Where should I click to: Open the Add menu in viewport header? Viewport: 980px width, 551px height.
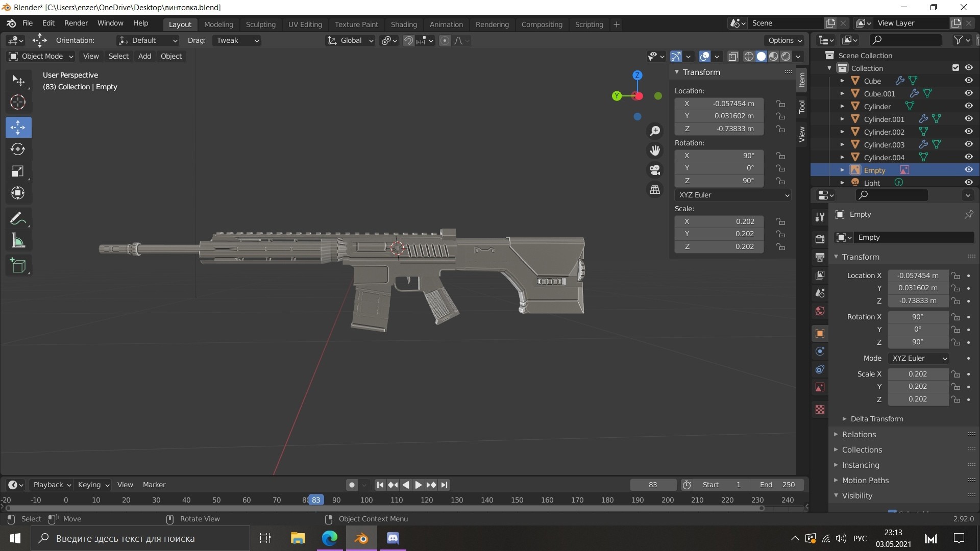144,56
